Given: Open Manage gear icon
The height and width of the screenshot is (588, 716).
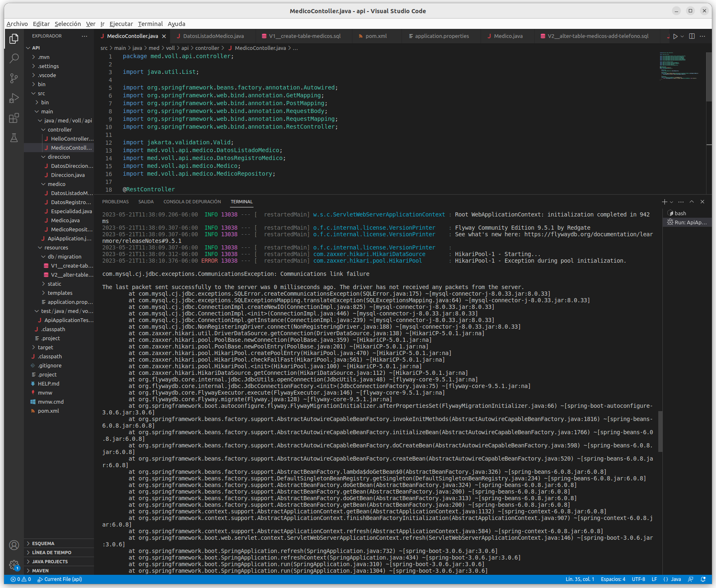Looking at the screenshot, I should click(14, 564).
